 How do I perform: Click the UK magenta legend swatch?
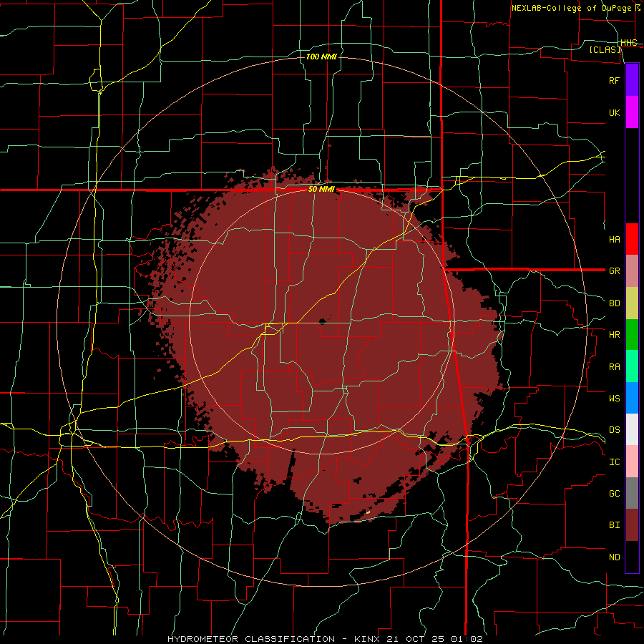pyautogui.click(x=632, y=112)
